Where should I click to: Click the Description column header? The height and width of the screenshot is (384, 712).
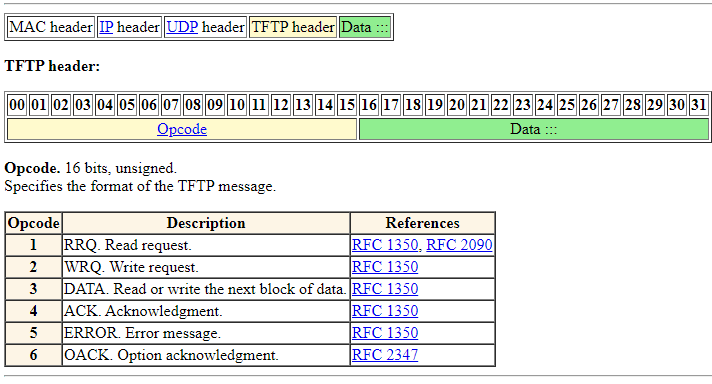tap(206, 223)
